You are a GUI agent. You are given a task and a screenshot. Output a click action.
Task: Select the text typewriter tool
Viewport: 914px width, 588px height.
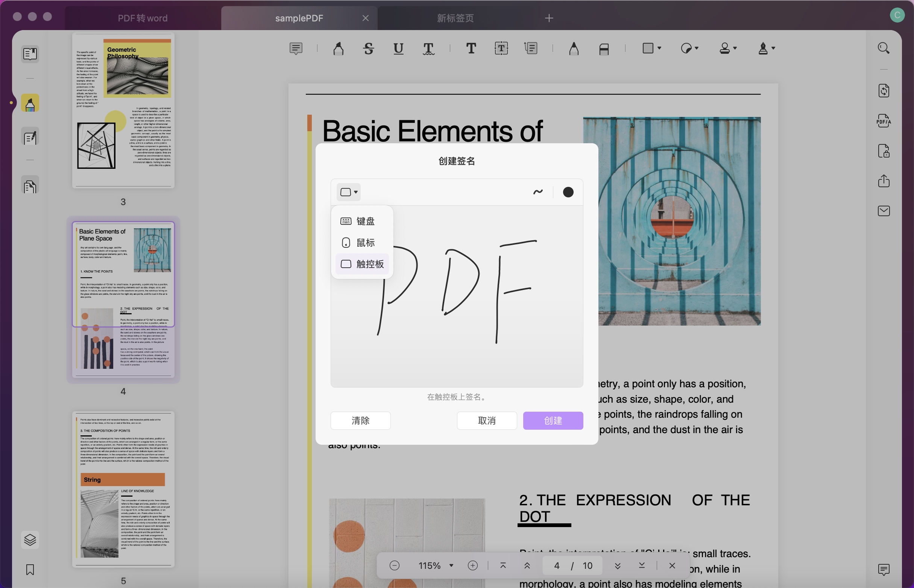471,48
